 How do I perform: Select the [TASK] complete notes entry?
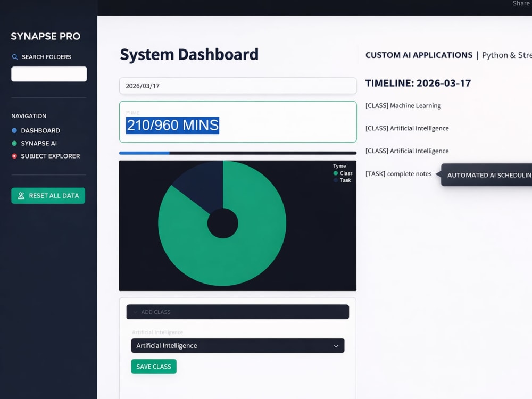[x=398, y=174]
